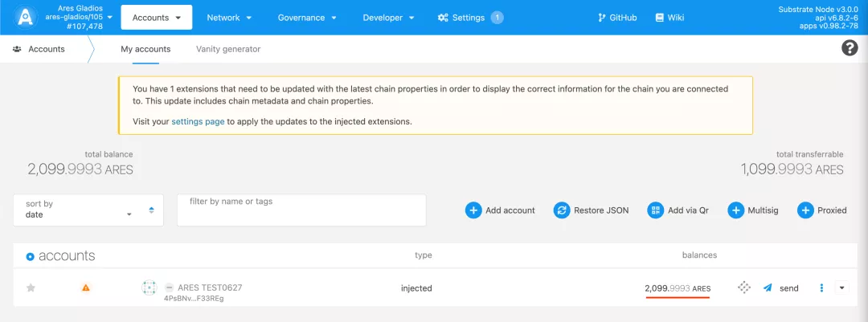Click the Restore JSON button label
Viewport: 868px width, 322px height.
(601, 210)
